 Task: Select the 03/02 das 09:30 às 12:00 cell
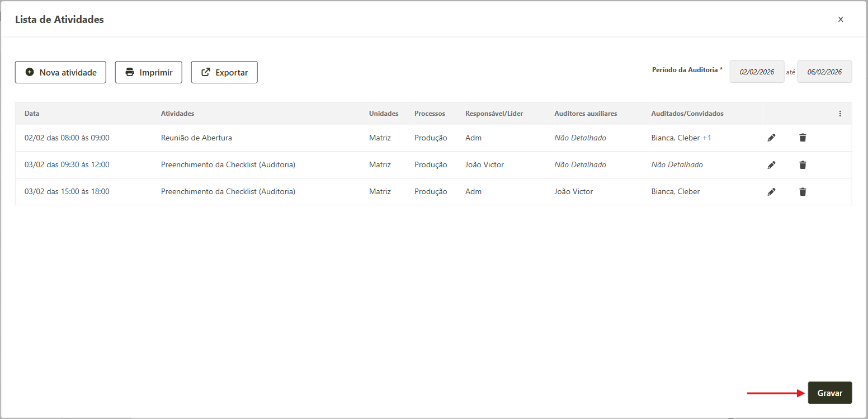point(67,164)
